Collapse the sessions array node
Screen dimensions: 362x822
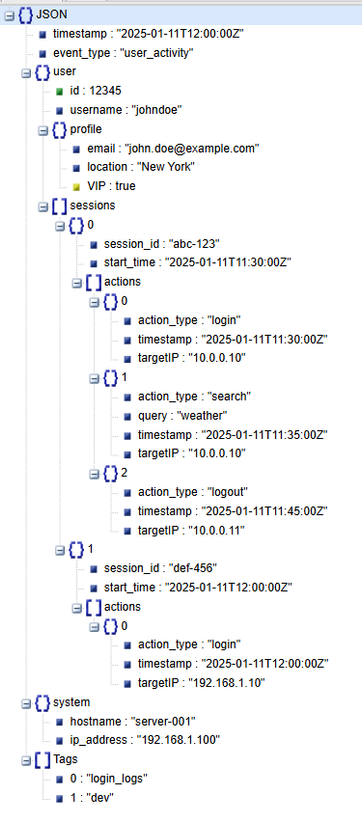[x=42, y=207]
